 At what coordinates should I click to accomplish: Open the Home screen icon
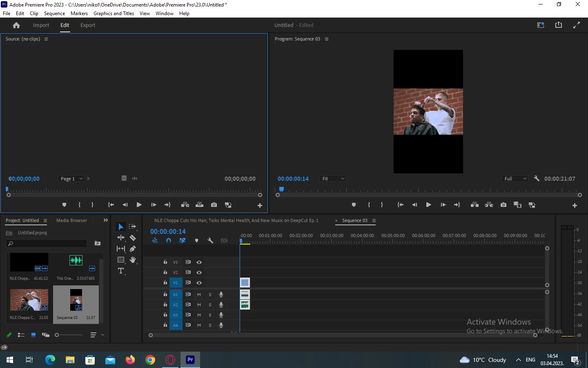16,25
